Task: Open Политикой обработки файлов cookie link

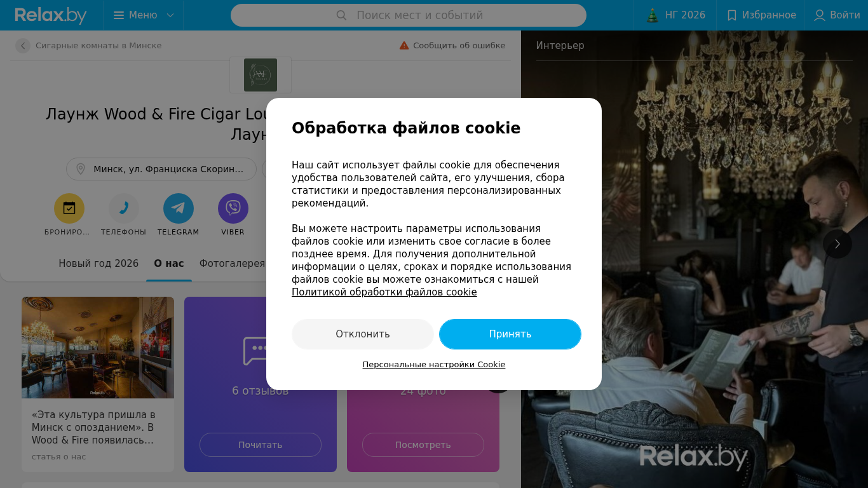Action: 384,292
